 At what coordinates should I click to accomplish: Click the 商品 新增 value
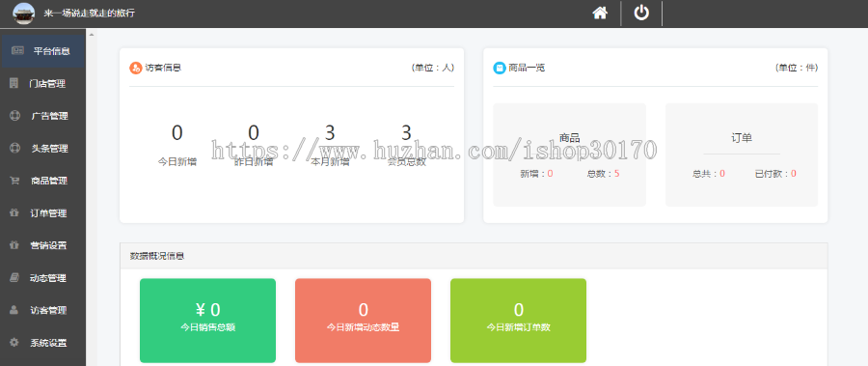pos(551,174)
